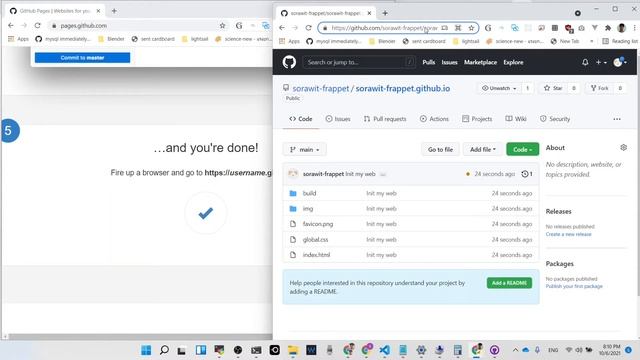Open the taskbar clock and date
Image resolution: width=640 pixels, height=360 pixels.
(610, 350)
